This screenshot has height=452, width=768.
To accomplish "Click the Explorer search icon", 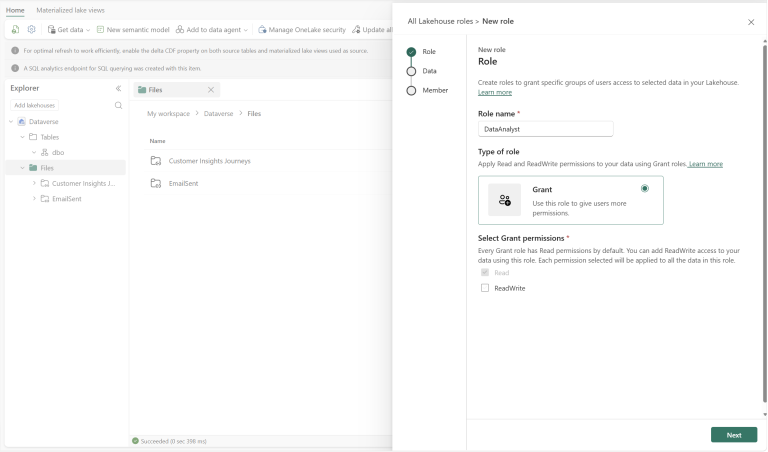I will pyautogui.click(x=118, y=105).
